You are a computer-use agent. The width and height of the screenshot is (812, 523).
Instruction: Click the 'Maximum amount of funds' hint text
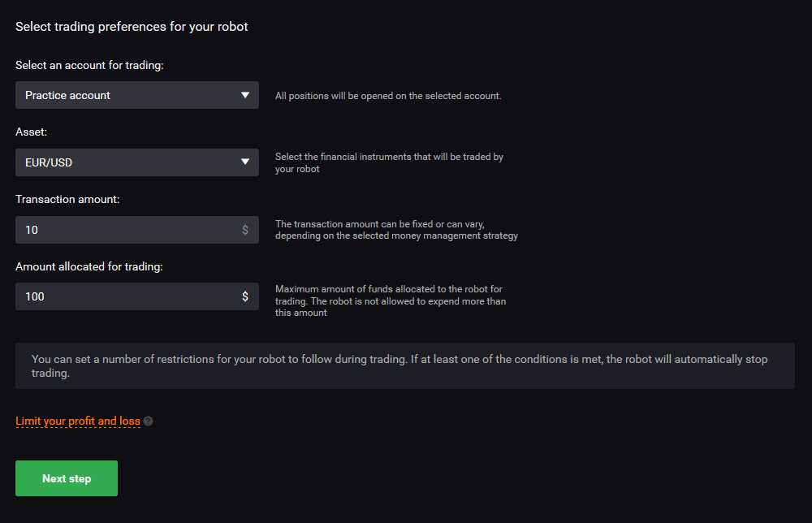(x=391, y=300)
